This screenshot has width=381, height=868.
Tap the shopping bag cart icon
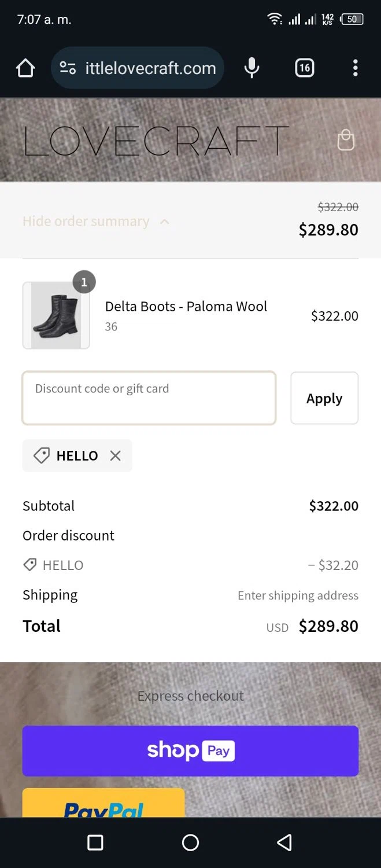[x=346, y=140]
